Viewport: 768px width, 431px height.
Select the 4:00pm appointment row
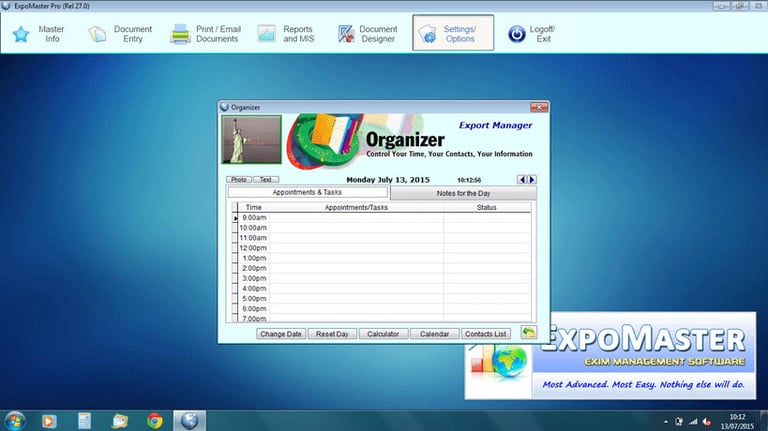[x=381, y=288]
